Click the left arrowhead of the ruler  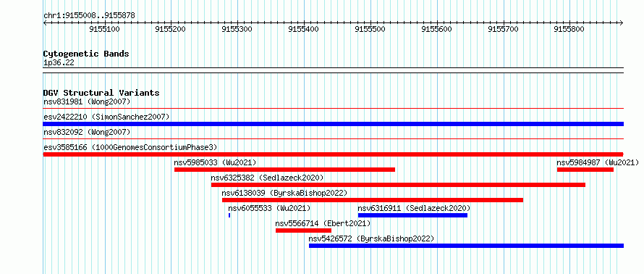click(45, 22)
